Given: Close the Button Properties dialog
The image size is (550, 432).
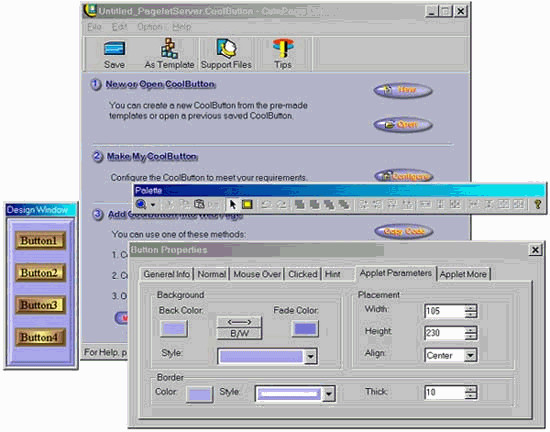Looking at the screenshot, I should click(x=535, y=250).
